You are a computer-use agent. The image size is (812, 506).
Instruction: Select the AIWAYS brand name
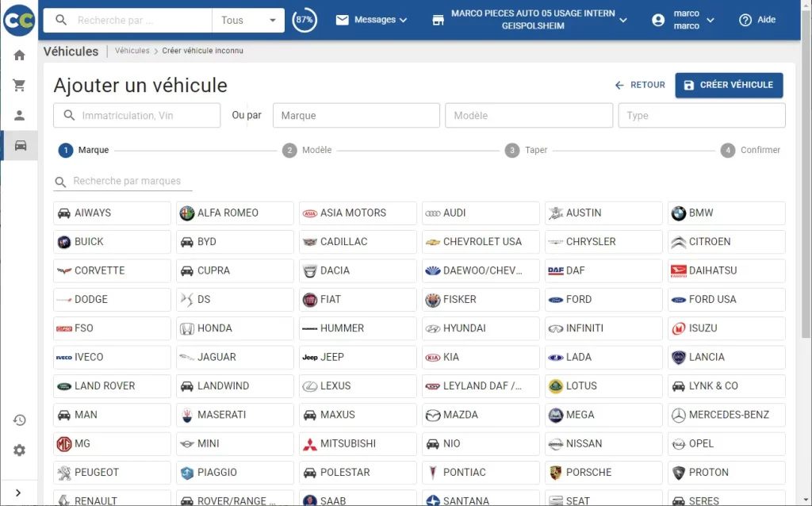pos(93,213)
